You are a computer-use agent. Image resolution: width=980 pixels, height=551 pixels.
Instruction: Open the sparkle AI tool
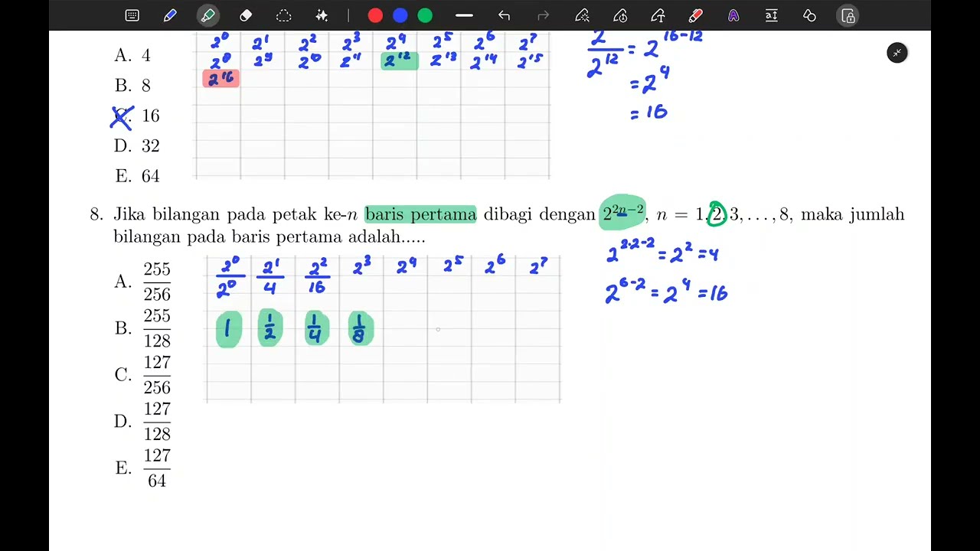pyautogui.click(x=322, y=15)
